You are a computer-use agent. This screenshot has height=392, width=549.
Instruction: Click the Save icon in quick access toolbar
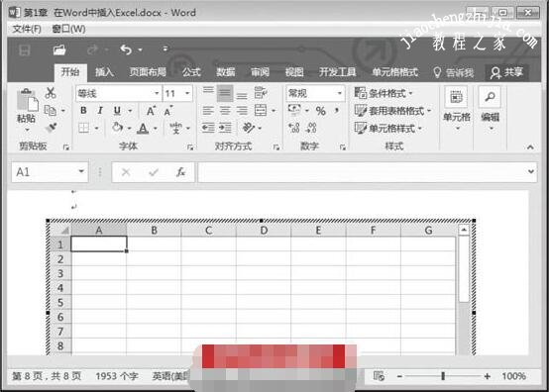click(x=24, y=50)
